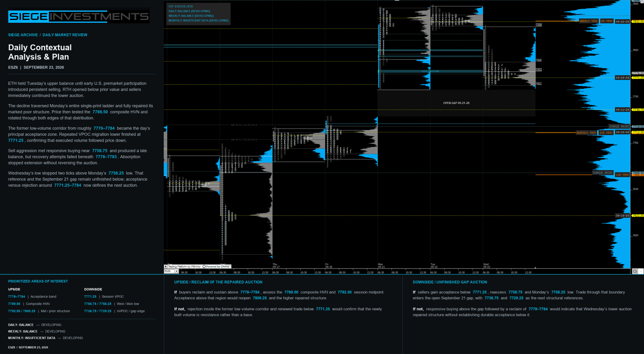
Task: Click the 7771.25 Session VPOC row
Action: coord(104,297)
